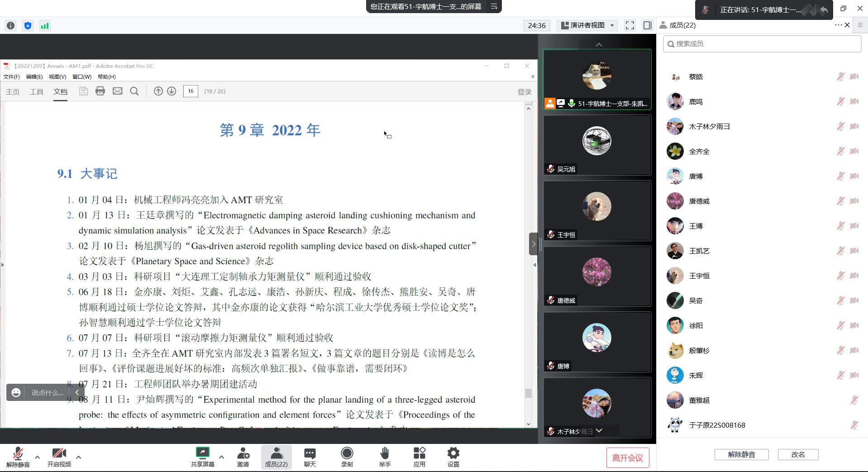
Task: Open the 编辑(E) menu in Acrobat
Action: 34,77
